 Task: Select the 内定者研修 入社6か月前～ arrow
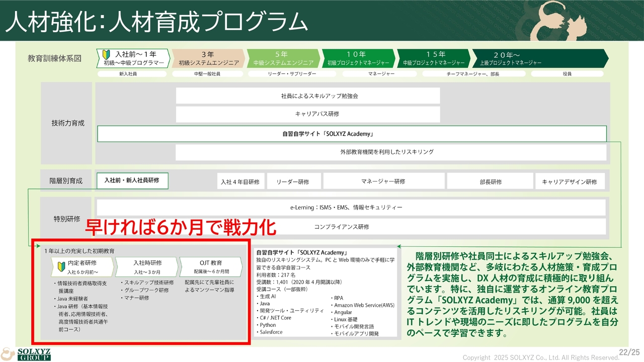pos(82,266)
